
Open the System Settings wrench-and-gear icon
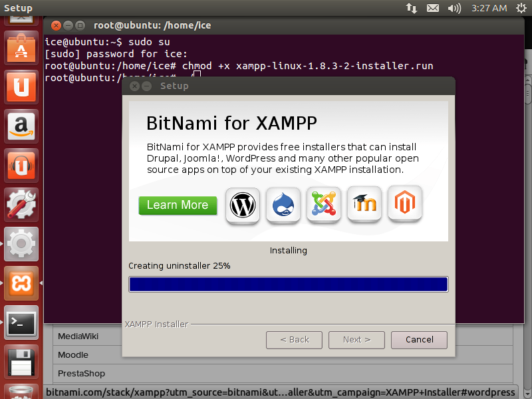click(21, 205)
